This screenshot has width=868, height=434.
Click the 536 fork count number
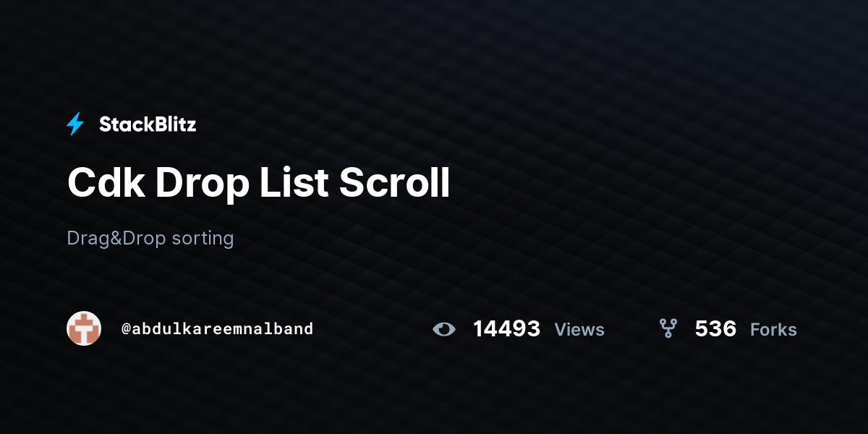715,329
